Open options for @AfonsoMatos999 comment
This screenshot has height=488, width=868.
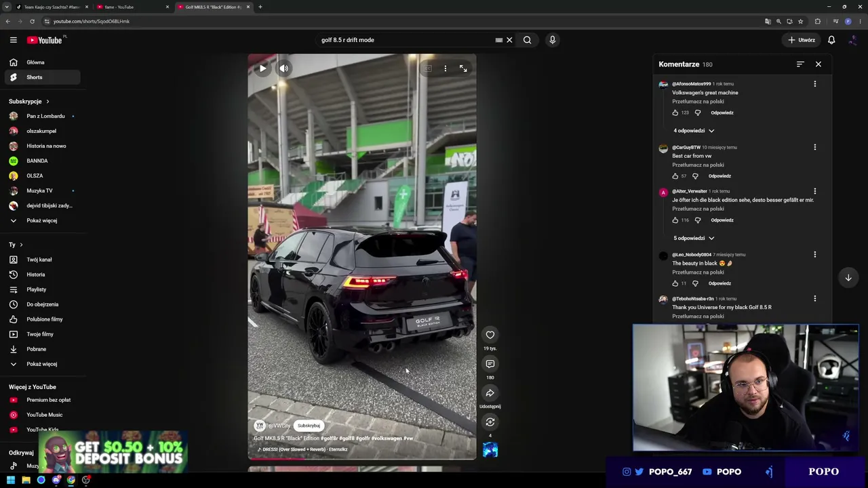(815, 84)
